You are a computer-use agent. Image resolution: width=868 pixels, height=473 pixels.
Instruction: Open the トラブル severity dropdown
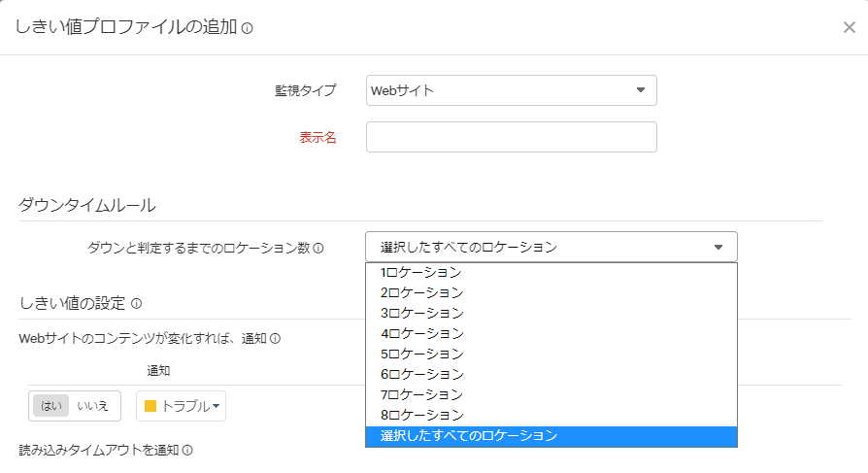181,406
